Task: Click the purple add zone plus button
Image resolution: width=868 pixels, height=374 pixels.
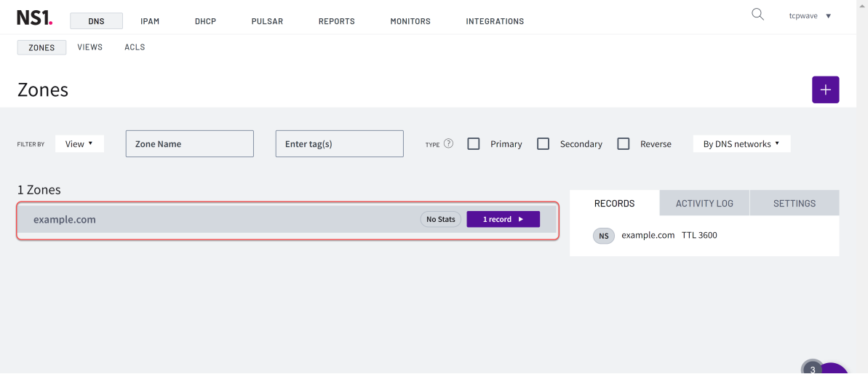Action: (825, 89)
